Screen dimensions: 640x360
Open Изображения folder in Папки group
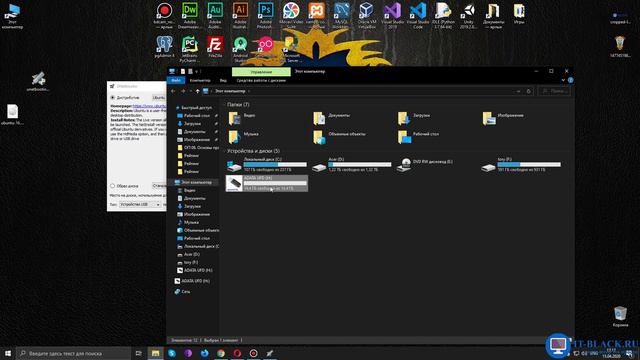click(502, 118)
